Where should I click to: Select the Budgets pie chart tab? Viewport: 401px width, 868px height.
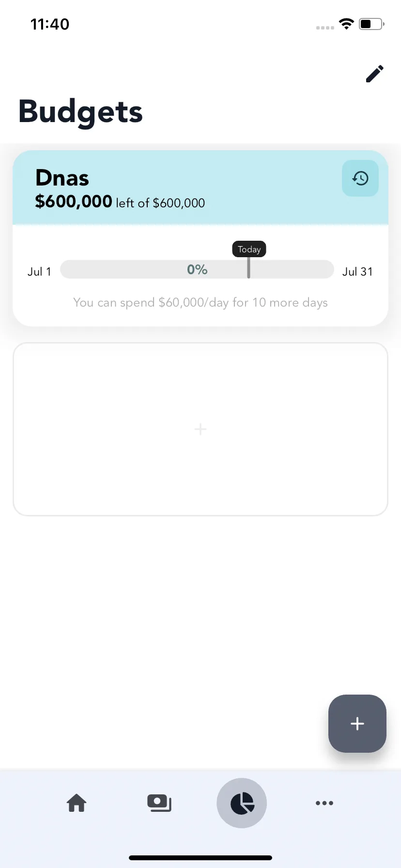242,803
